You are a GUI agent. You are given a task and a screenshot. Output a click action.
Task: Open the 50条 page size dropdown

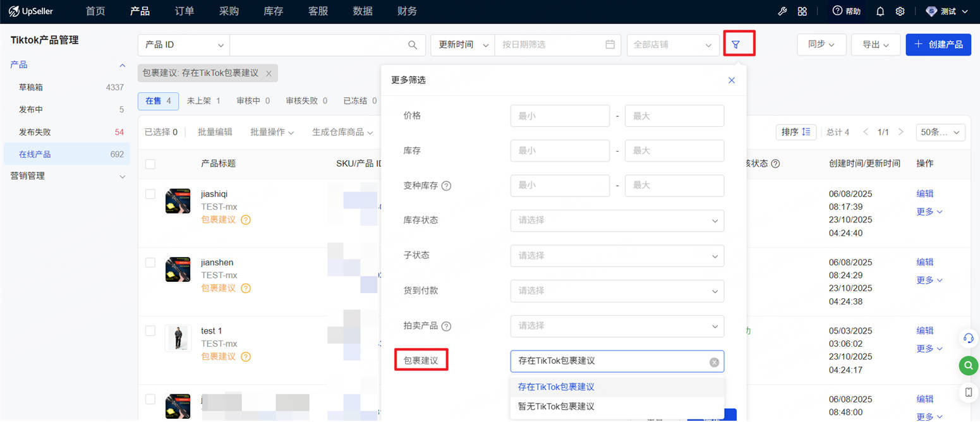pyautogui.click(x=941, y=132)
